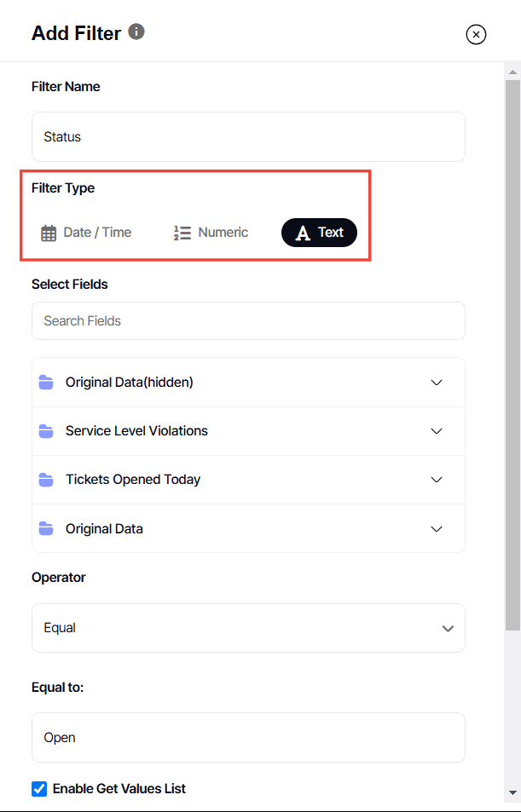The height and width of the screenshot is (812, 521).
Task: Choose the Numeric filter type
Action: pyautogui.click(x=223, y=232)
